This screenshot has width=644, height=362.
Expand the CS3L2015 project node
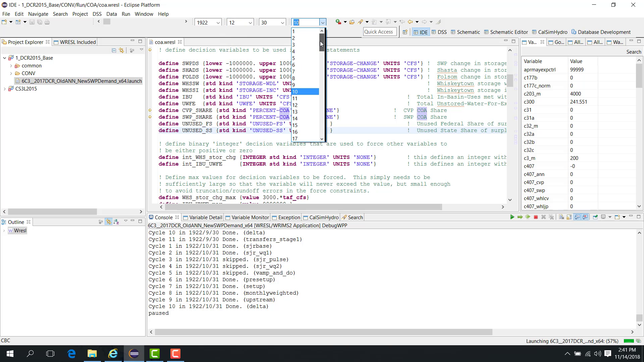click(x=4, y=89)
